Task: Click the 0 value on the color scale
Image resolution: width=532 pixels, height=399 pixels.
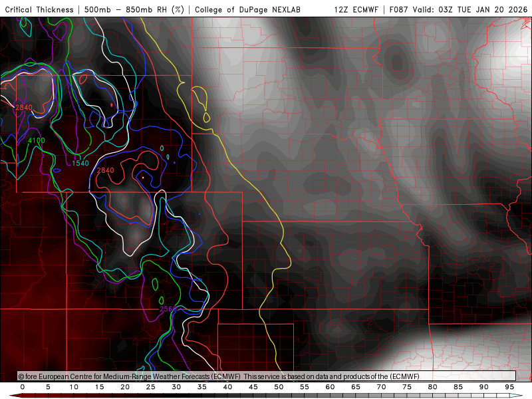Action: pyautogui.click(x=23, y=387)
